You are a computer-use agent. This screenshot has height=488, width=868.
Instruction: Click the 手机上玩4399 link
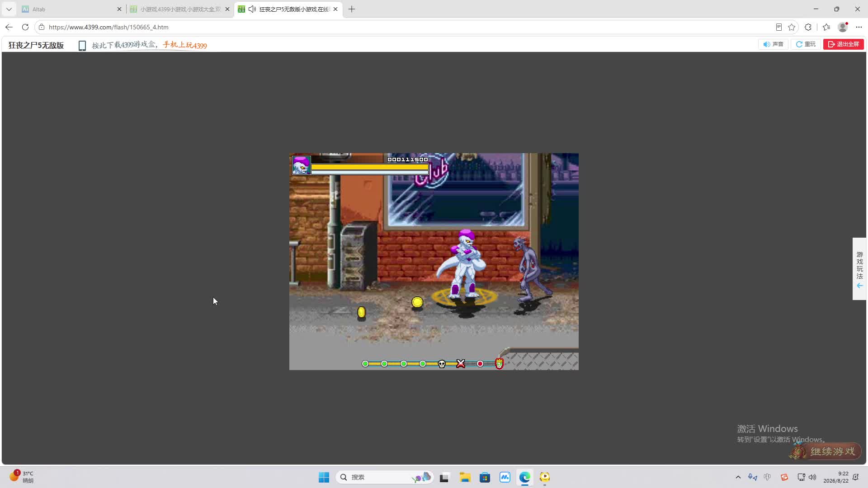click(x=185, y=45)
